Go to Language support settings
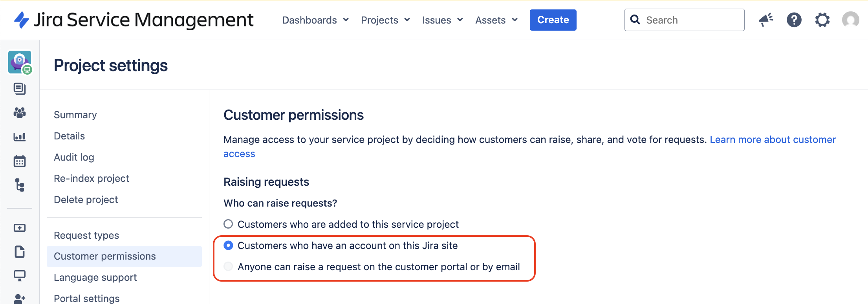 tap(95, 277)
